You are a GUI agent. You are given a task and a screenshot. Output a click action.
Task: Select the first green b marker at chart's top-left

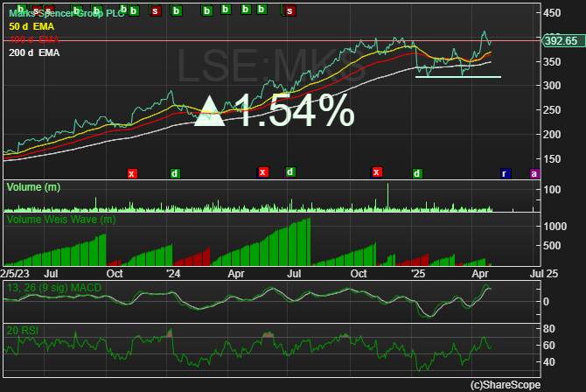tap(21, 9)
